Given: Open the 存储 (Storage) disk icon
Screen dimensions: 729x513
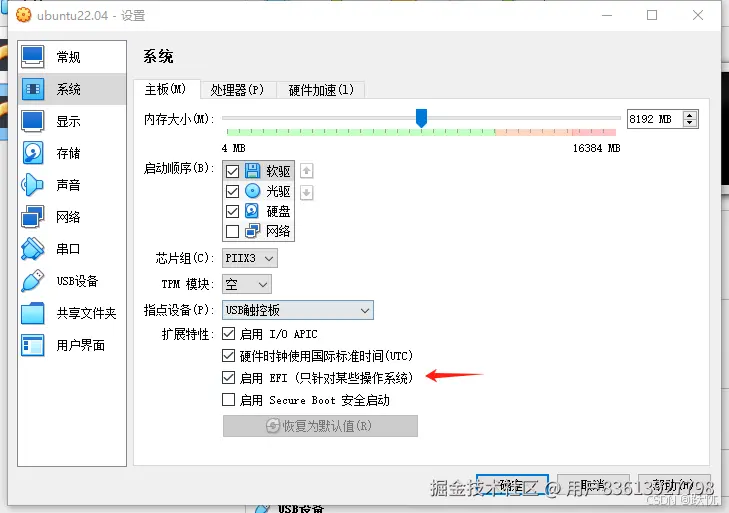Looking at the screenshot, I should pos(33,153).
